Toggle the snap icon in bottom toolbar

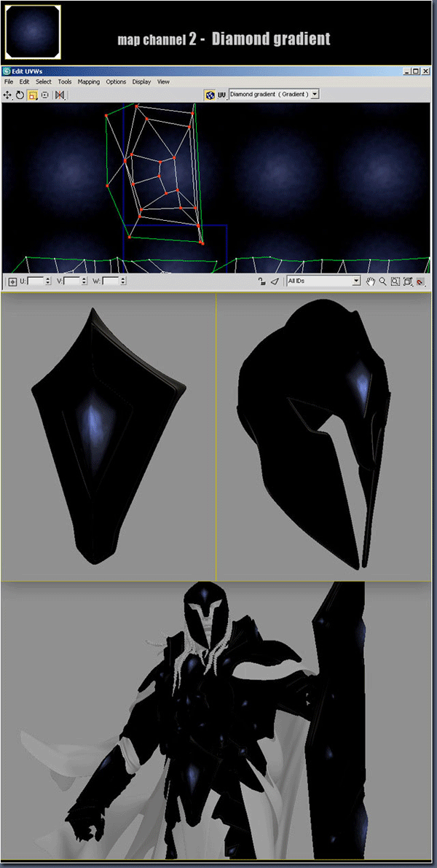tap(420, 281)
